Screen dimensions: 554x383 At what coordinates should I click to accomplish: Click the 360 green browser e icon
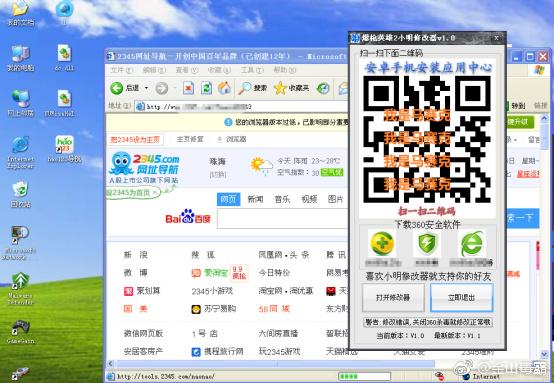tap(472, 243)
